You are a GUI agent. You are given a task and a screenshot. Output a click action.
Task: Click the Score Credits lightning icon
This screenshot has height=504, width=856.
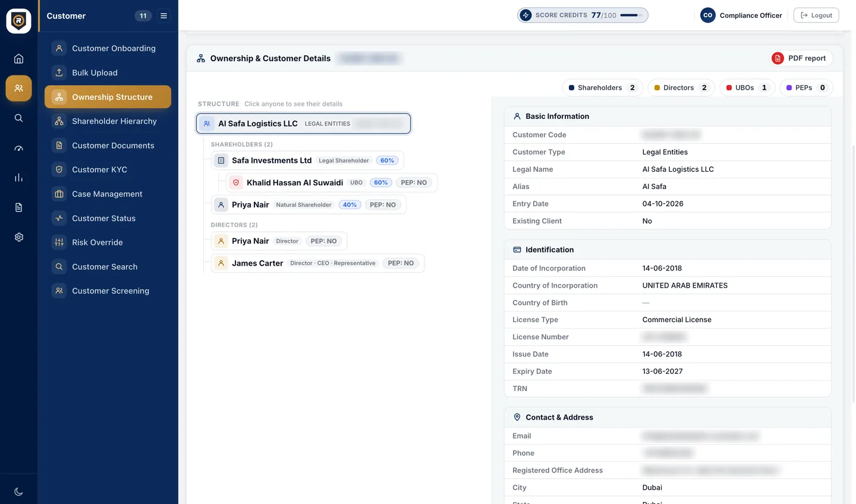525,15
